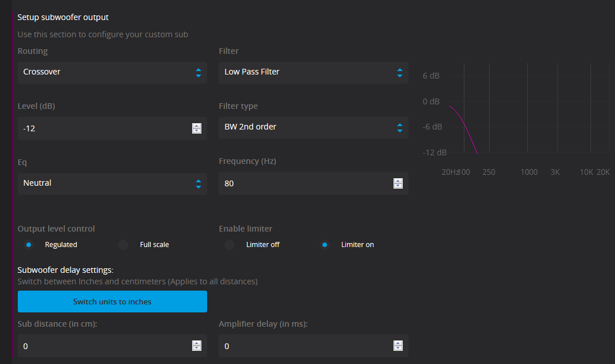Click Frequency (Hz) stepper icon

[x=398, y=183]
